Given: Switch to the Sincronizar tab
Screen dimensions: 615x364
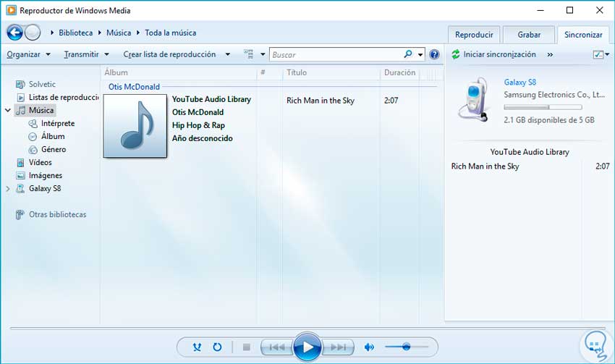Looking at the screenshot, I should point(583,35).
